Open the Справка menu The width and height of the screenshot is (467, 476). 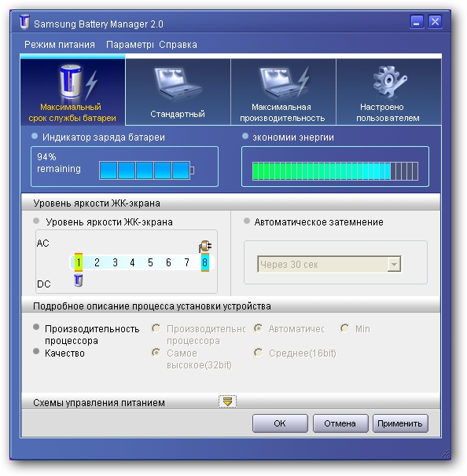[x=178, y=45]
